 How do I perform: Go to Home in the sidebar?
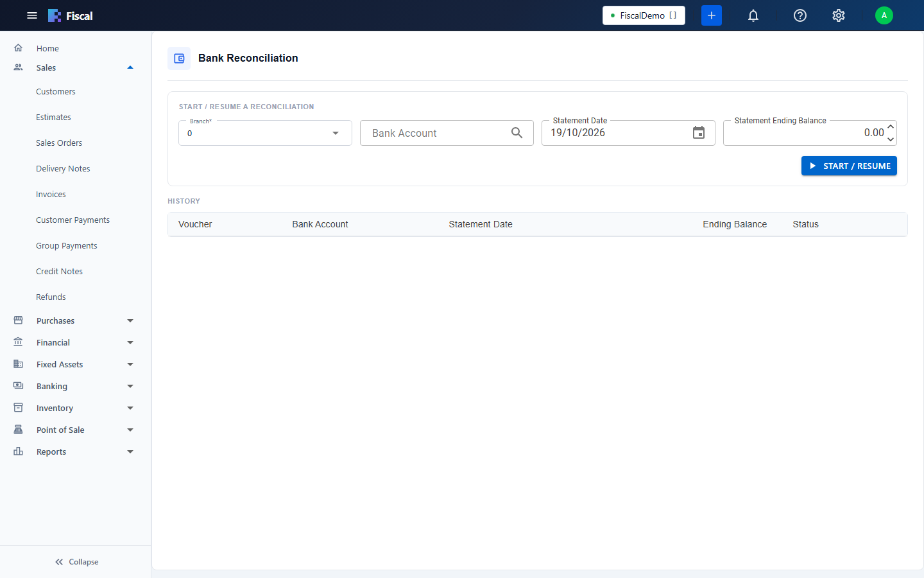[47, 48]
